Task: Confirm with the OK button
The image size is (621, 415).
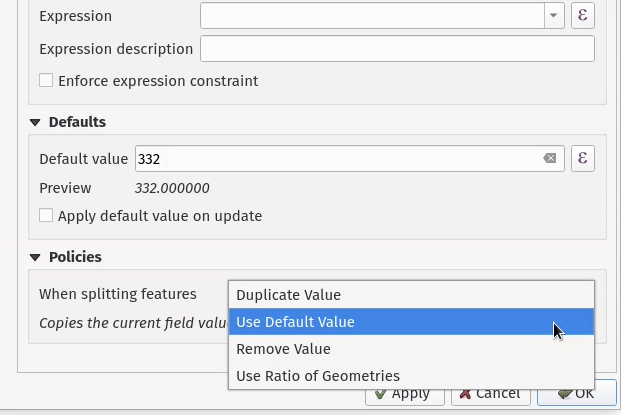Action: click(577, 395)
